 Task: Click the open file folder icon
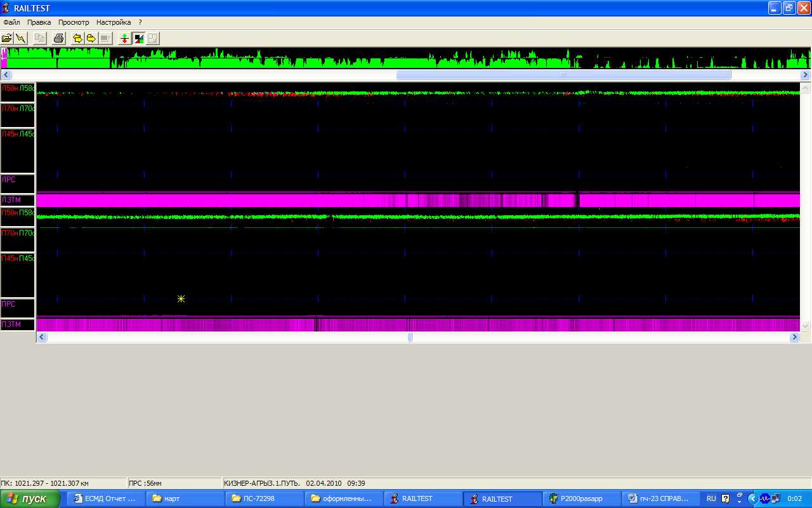coord(7,39)
